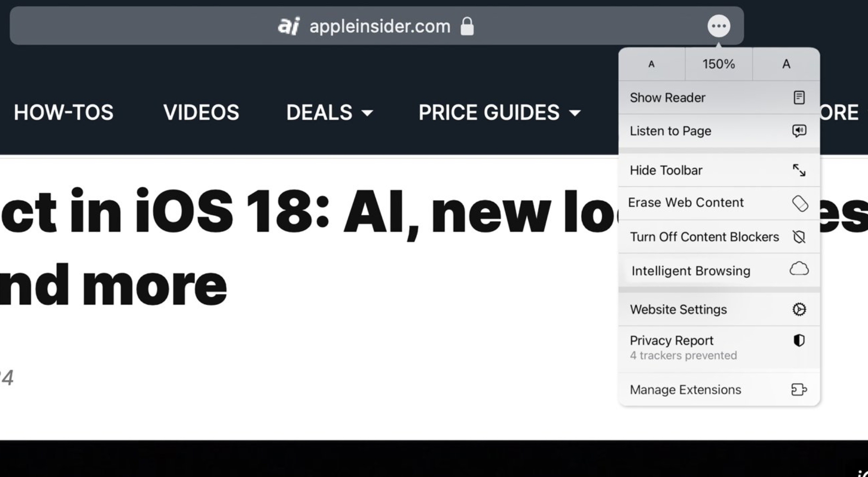Click the 150% zoom level control

[x=718, y=64]
